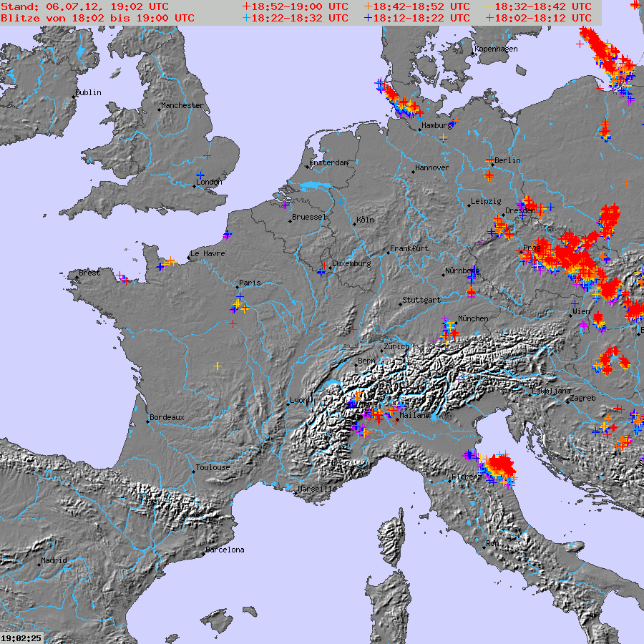Click the Stand 06.07.12 date header
Screen dimensions: 644x644
pos(84,6)
